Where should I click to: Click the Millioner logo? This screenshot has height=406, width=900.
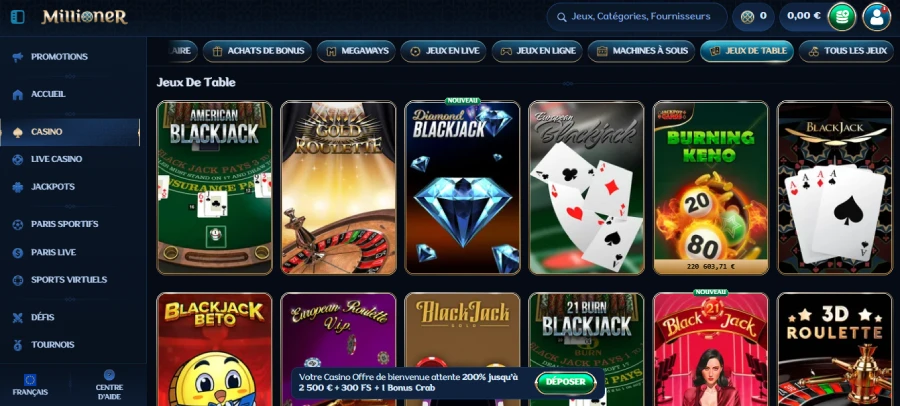pyautogui.click(x=84, y=17)
